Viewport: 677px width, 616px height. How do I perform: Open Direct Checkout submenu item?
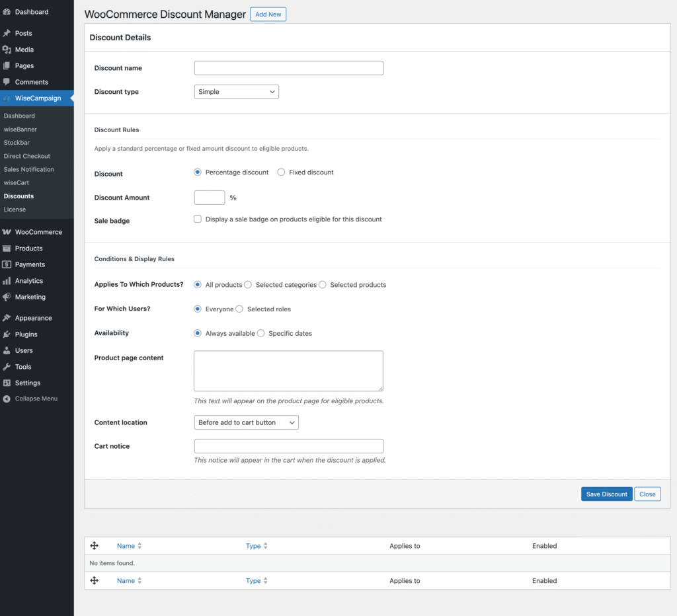pyautogui.click(x=26, y=156)
